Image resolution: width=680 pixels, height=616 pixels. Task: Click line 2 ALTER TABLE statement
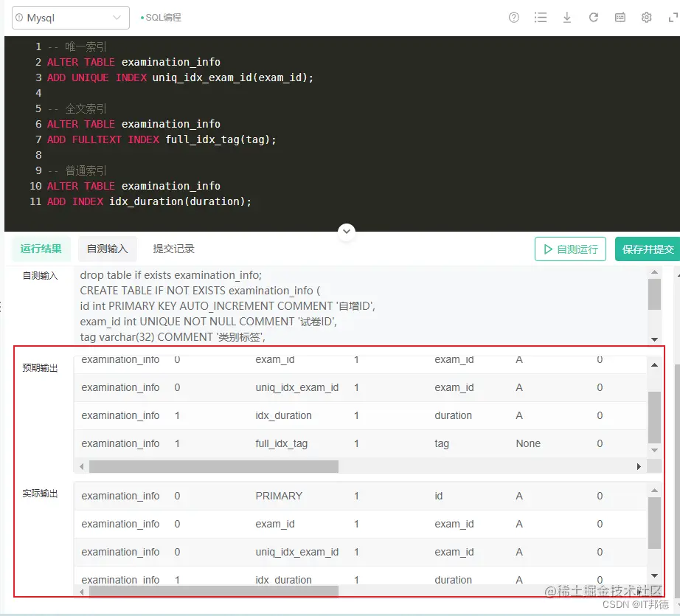point(133,62)
